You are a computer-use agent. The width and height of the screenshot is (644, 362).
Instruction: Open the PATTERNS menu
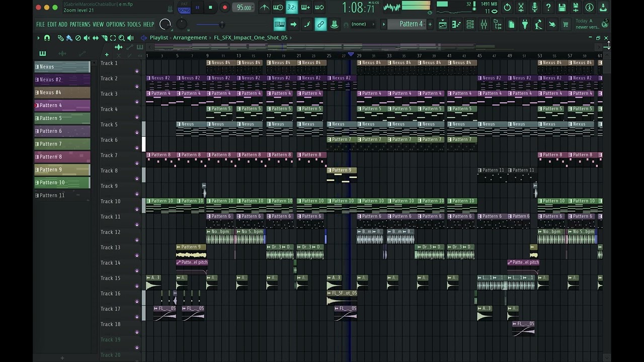pos(80,25)
